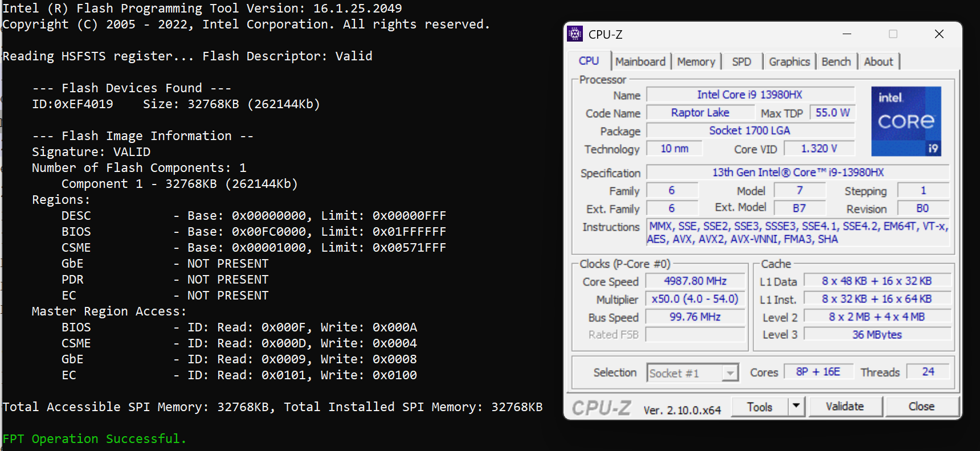Click the BIOS region Base 0x00FC0000 row
The image size is (980, 451).
[x=254, y=231]
